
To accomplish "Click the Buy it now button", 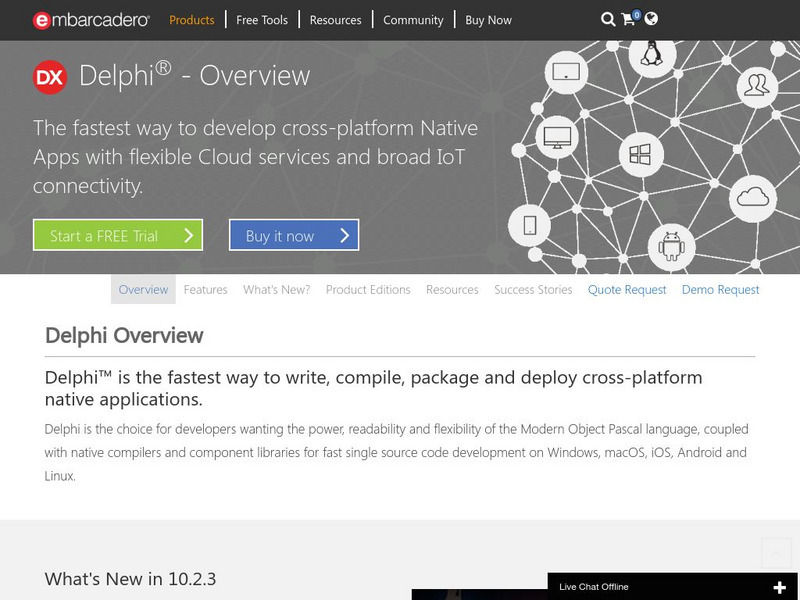I will point(294,235).
